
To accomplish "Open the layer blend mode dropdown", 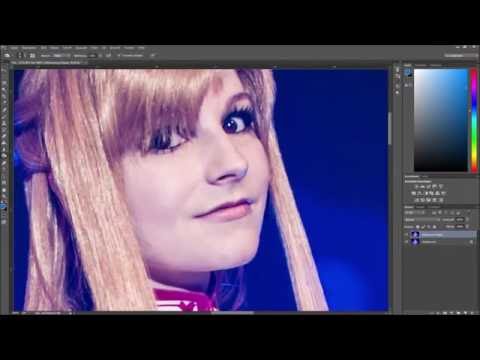I will coord(422,220).
